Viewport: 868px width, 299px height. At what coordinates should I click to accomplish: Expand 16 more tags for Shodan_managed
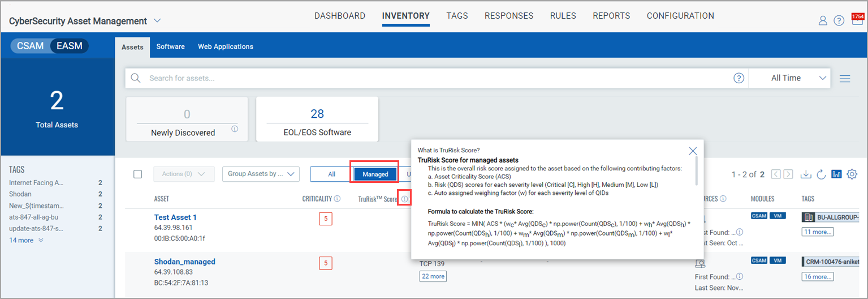click(817, 276)
